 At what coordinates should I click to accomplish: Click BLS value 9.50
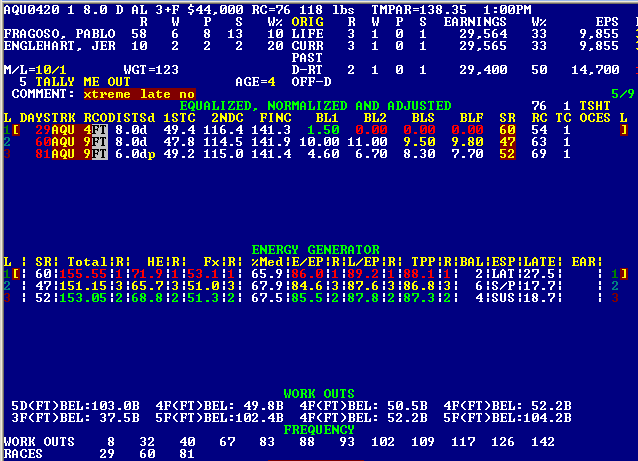click(419, 142)
